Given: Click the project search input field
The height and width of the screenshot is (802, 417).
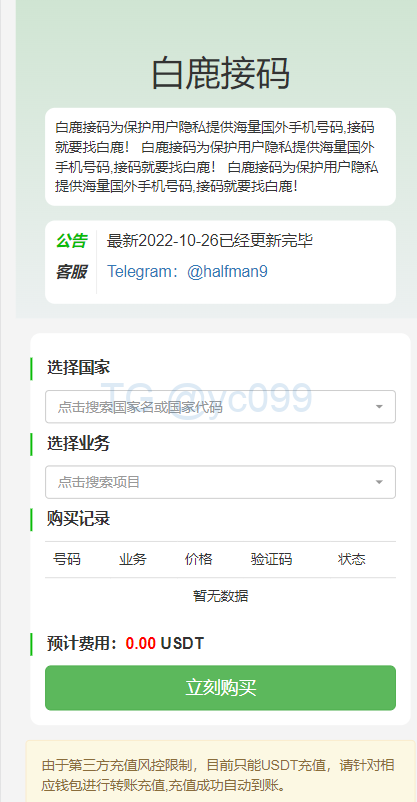Looking at the screenshot, I should 221,482.
